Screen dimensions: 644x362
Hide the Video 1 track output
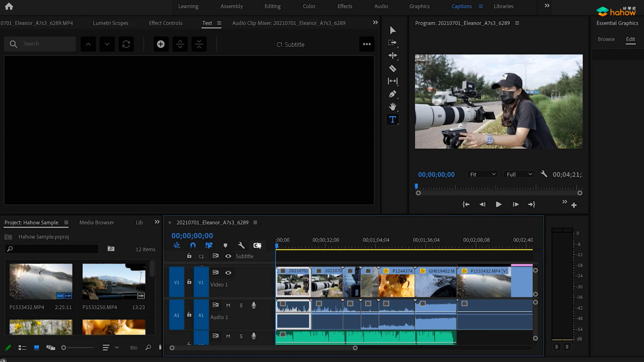tap(228, 273)
